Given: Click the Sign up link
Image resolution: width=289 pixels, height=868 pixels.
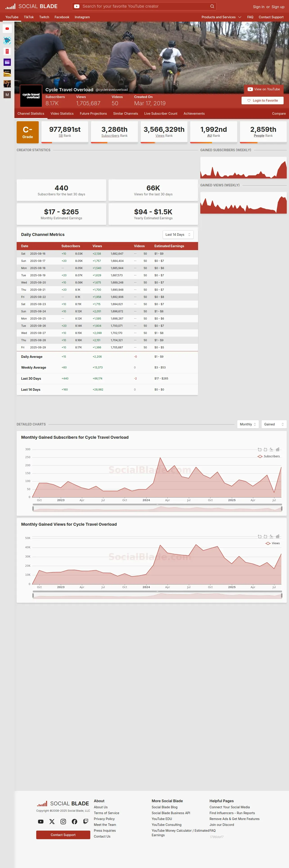Looking at the screenshot, I should (278, 7).
